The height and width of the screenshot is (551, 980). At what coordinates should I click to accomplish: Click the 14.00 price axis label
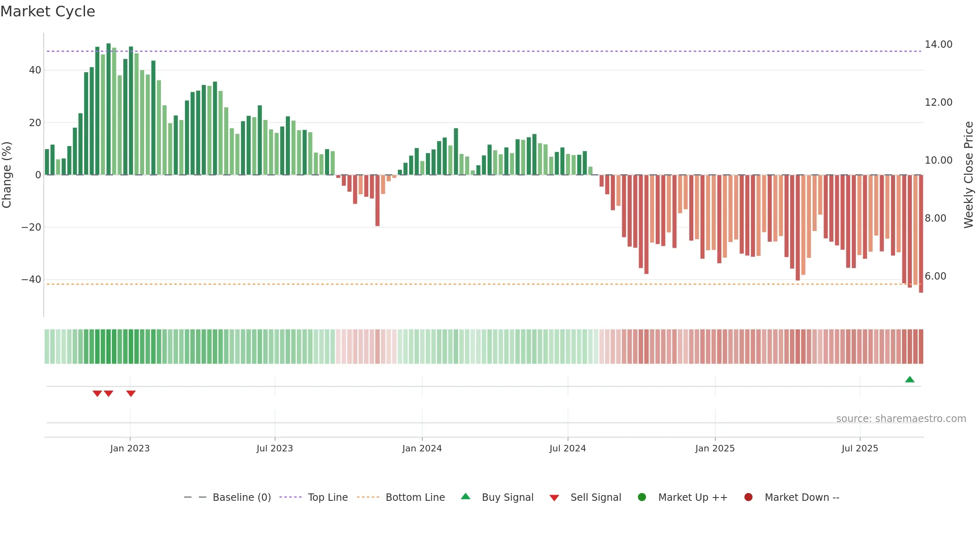coord(938,44)
